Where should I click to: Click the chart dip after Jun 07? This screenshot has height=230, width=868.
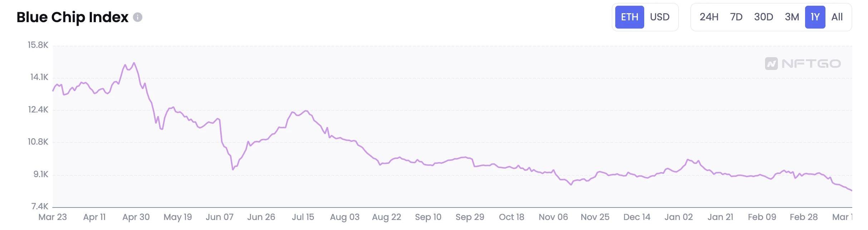point(233,169)
